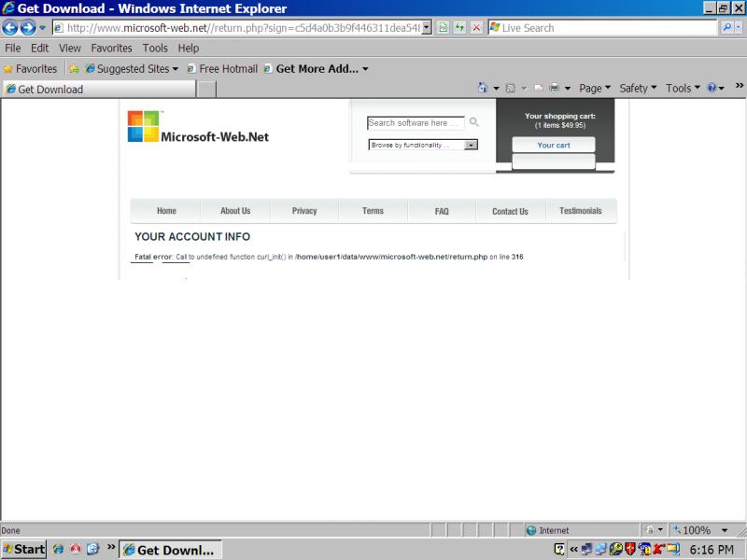
Task: Click the Live Search input box
Action: click(602, 28)
